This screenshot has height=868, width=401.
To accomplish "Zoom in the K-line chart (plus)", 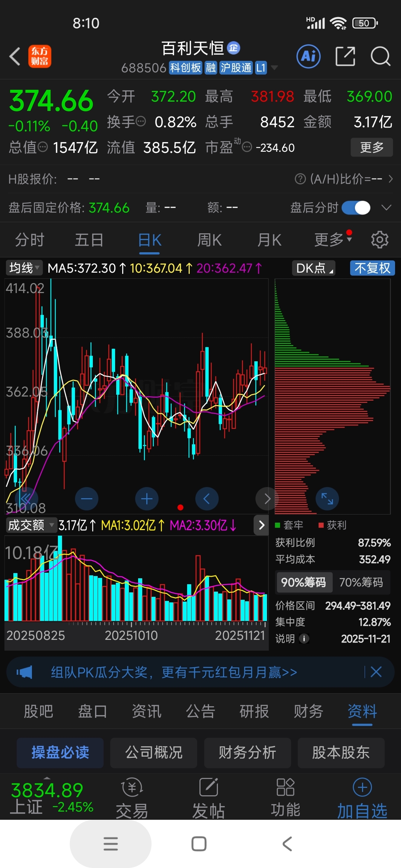I will click(147, 499).
